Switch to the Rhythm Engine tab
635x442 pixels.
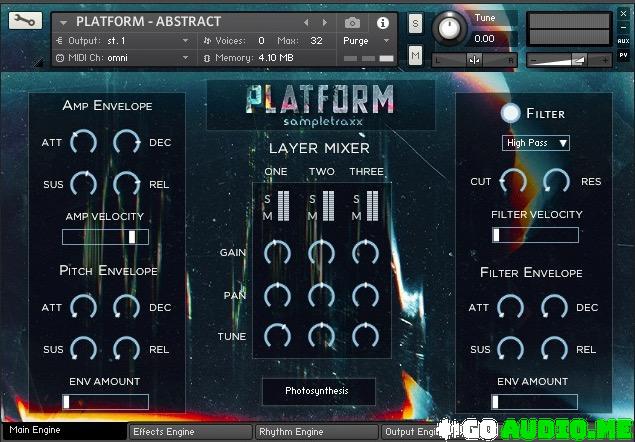[x=317, y=432]
